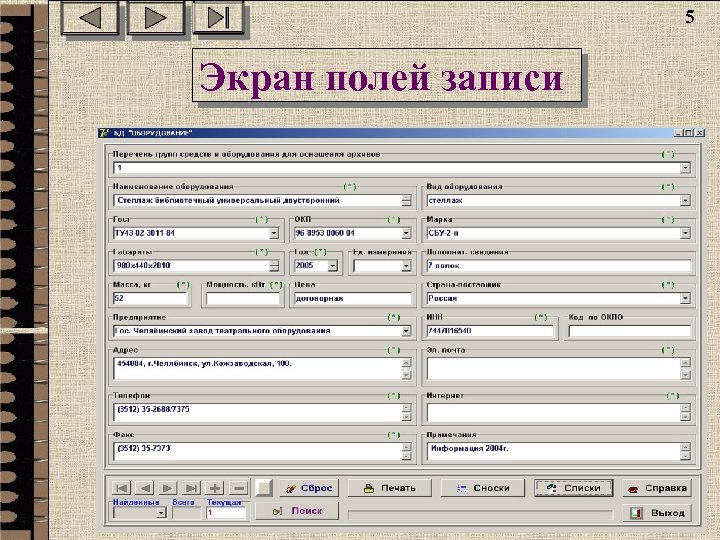Click Факс field scrollbar
This screenshot has width=720, height=540.
406,451
